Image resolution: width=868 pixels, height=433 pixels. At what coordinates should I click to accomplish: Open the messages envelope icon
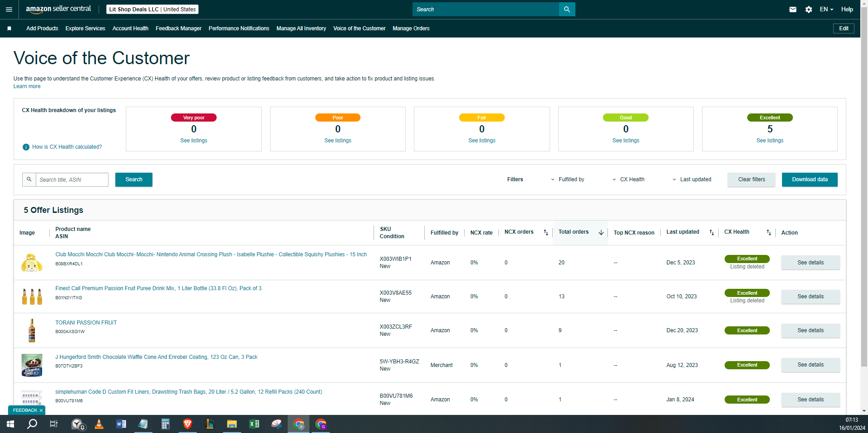(793, 9)
